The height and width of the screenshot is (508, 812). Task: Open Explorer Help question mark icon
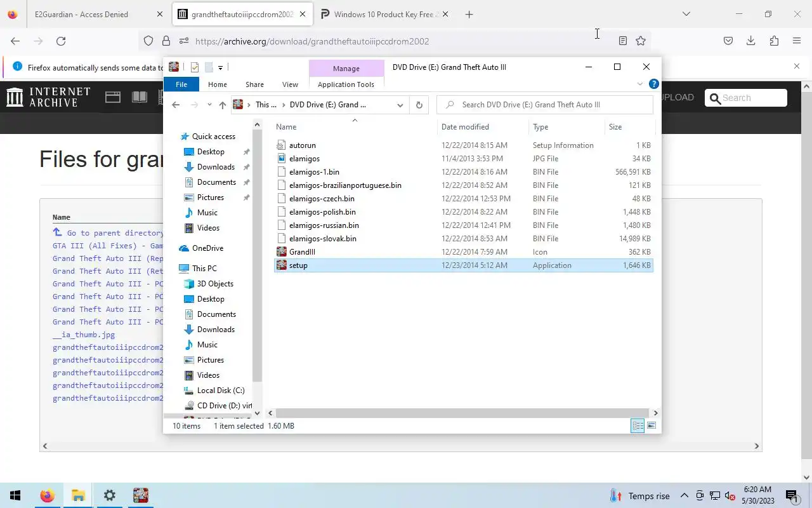(653, 84)
